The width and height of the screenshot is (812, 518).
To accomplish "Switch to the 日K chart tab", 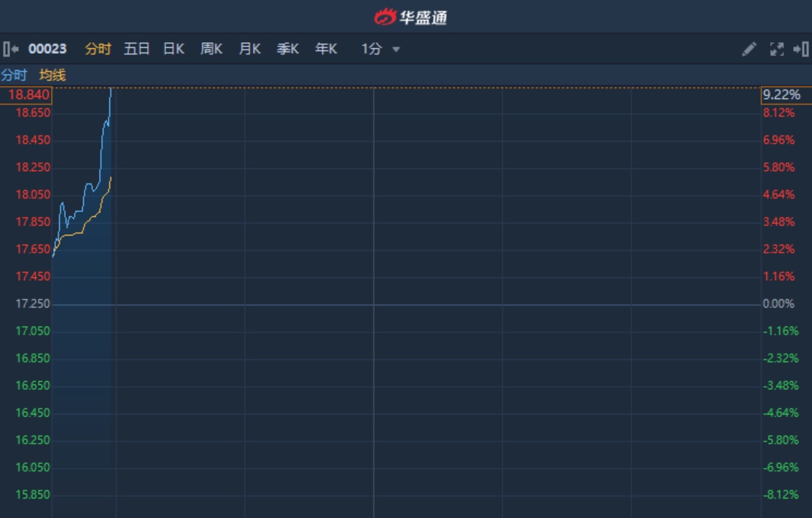I will (x=174, y=49).
